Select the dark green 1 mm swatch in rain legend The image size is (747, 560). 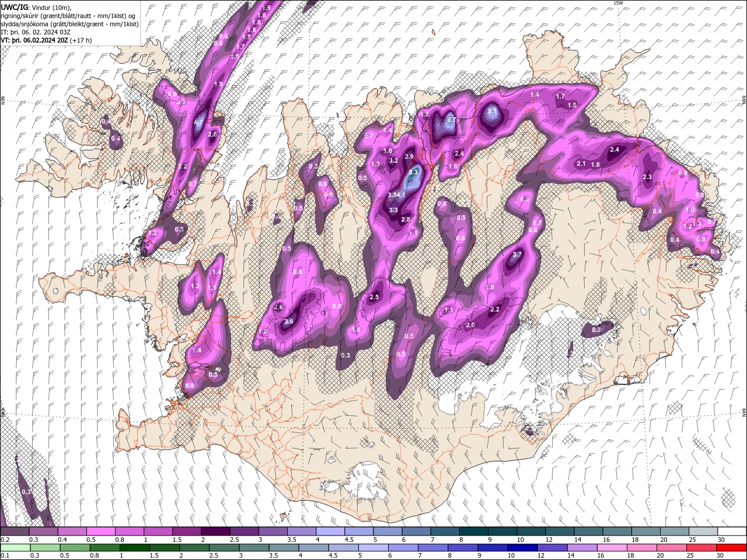(134, 548)
